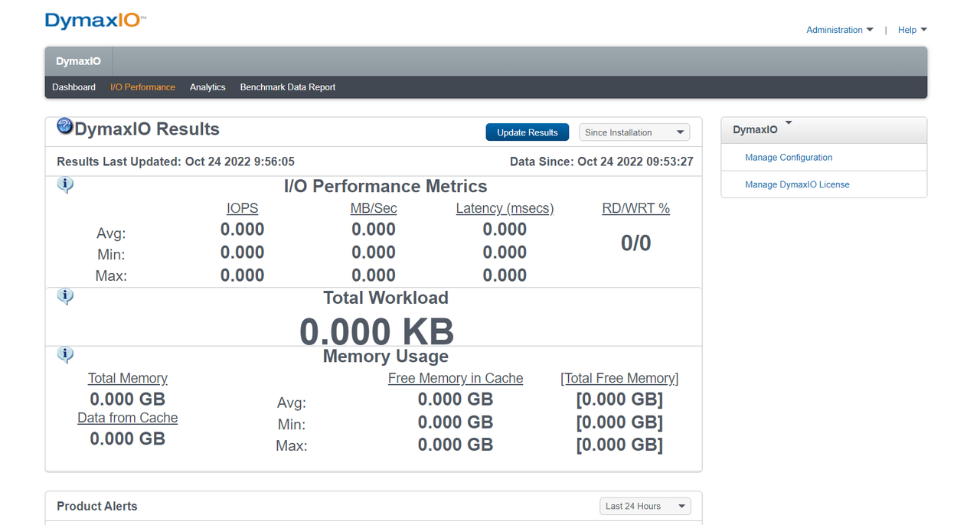Screen dimensions: 980x525
Task: Open Manage DymaxIO License link
Action: 797,184
